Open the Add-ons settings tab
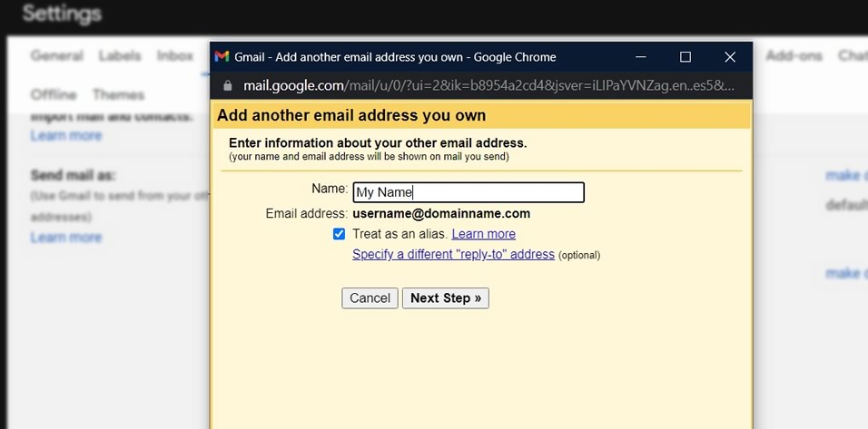This screenshot has width=868, height=429. point(794,56)
